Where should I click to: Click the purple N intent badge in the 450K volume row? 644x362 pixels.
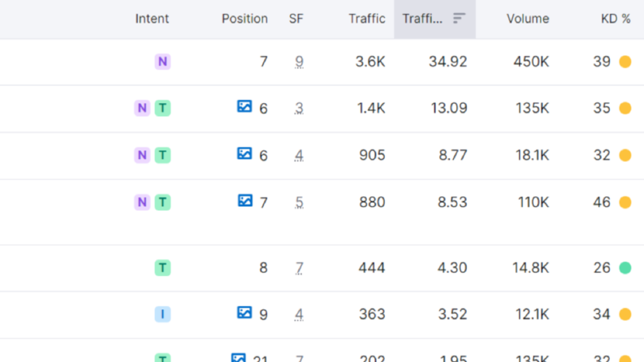tap(162, 62)
